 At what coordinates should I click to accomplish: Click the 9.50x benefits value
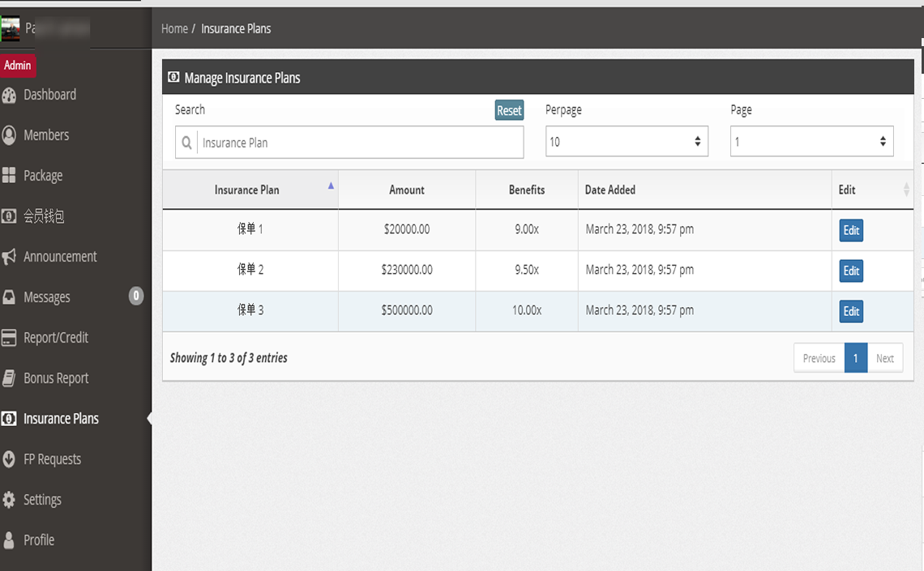tap(527, 270)
